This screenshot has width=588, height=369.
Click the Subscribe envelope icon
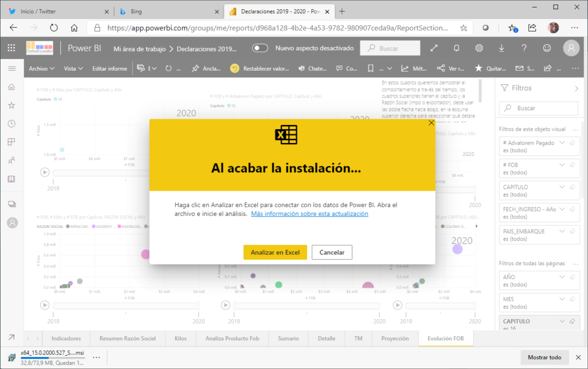coord(519,68)
